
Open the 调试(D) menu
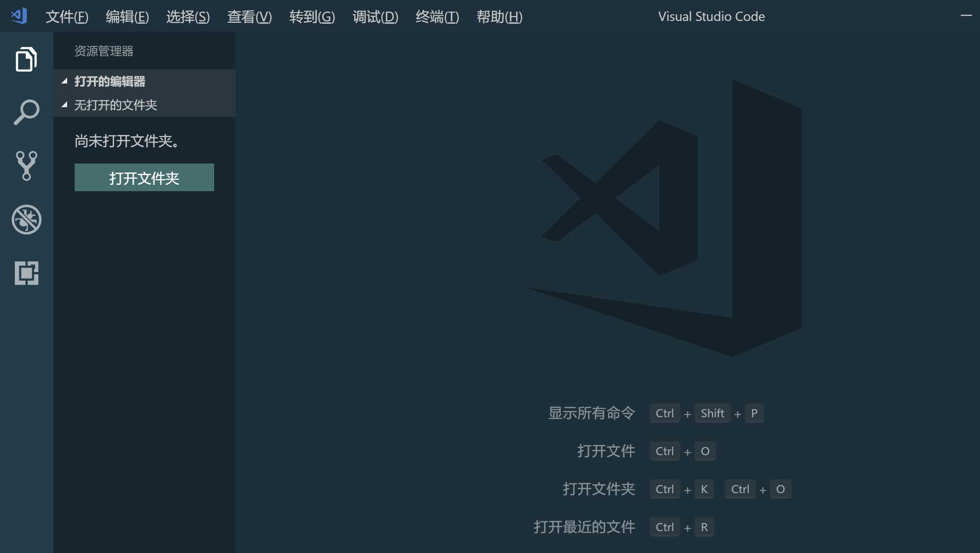pos(375,17)
